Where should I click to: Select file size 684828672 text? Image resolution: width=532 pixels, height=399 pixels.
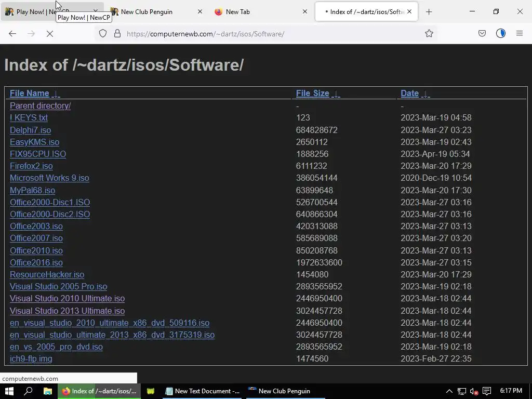316,130
